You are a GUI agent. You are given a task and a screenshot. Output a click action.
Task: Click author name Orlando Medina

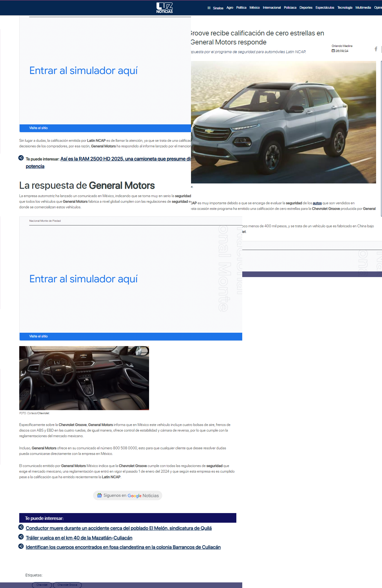[x=342, y=46]
